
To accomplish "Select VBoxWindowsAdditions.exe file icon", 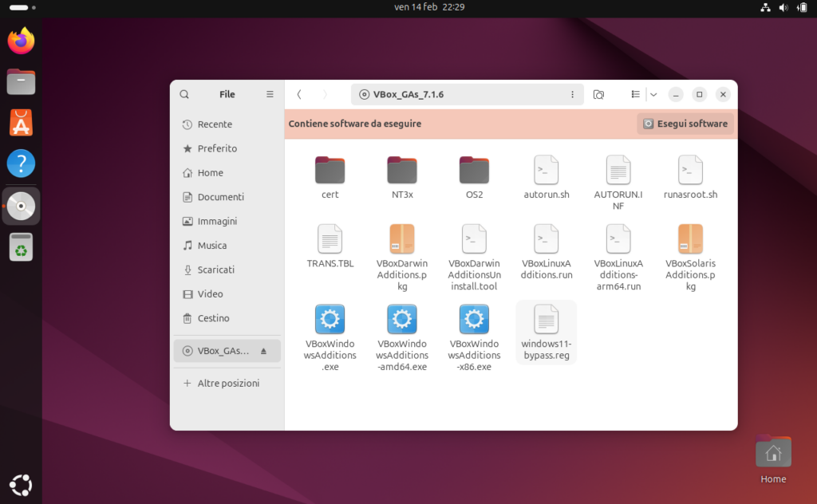I will tap(330, 319).
